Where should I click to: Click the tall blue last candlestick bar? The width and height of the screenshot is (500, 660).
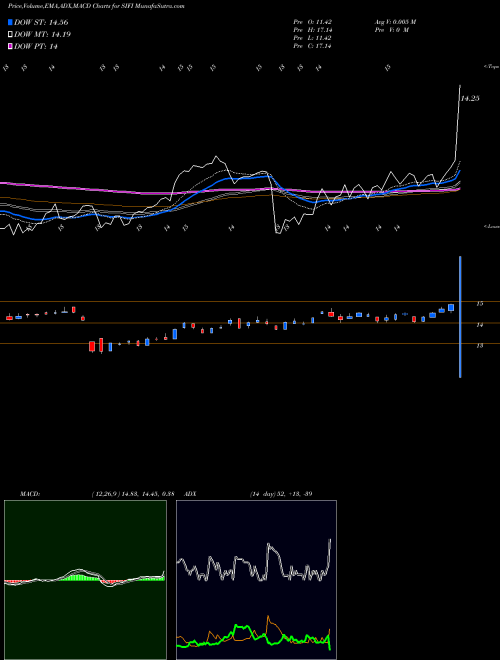[x=460, y=317]
